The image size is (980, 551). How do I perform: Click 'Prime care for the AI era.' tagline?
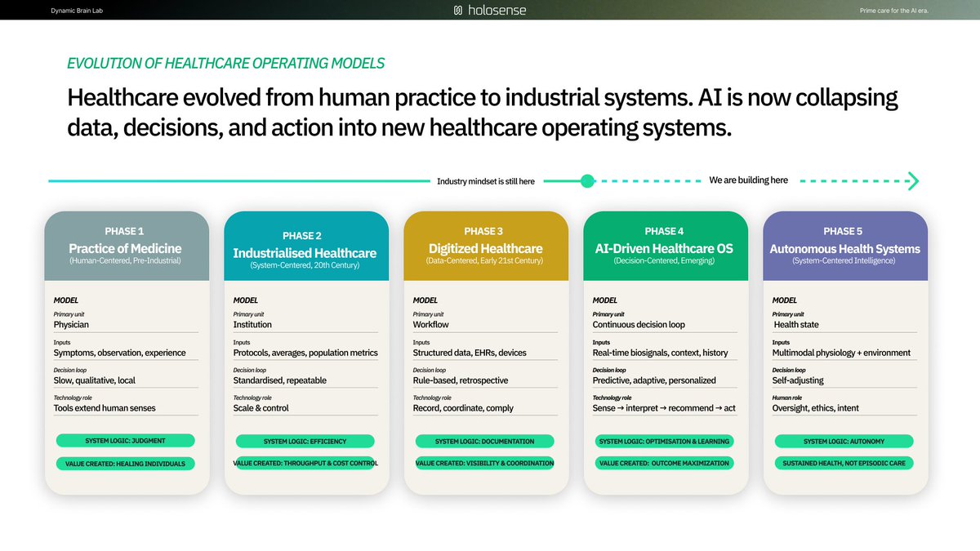(x=895, y=11)
